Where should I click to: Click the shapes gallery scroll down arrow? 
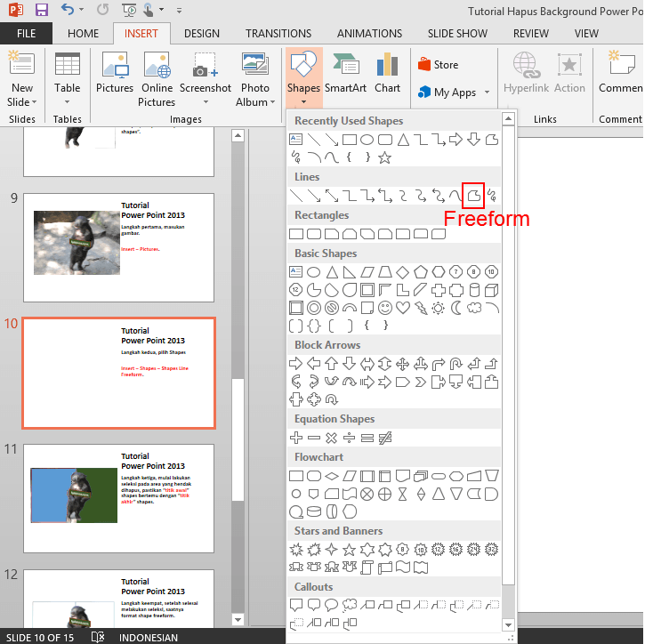tap(508, 625)
